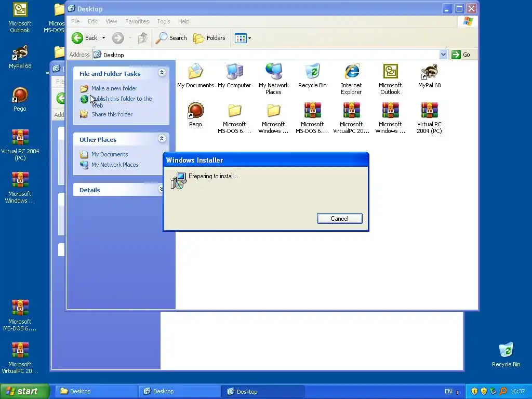Image resolution: width=532 pixels, height=399 pixels.
Task: Cancel the Windows Installer dialog
Action: coord(340,219)
